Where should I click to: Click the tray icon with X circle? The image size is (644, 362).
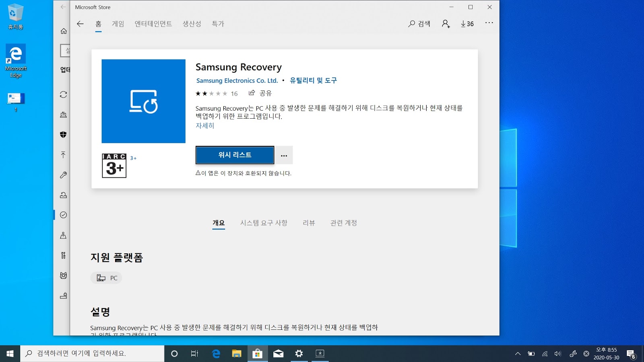coord(586,354)
